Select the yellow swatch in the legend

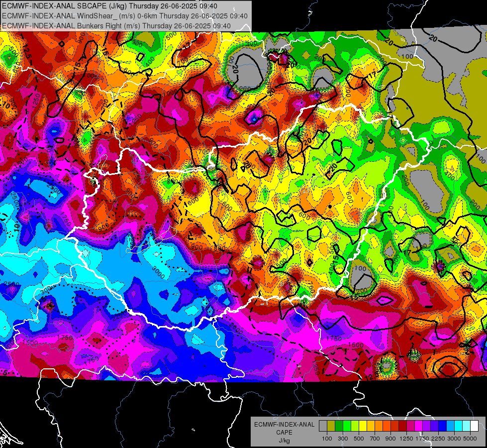tap(363, 426)
